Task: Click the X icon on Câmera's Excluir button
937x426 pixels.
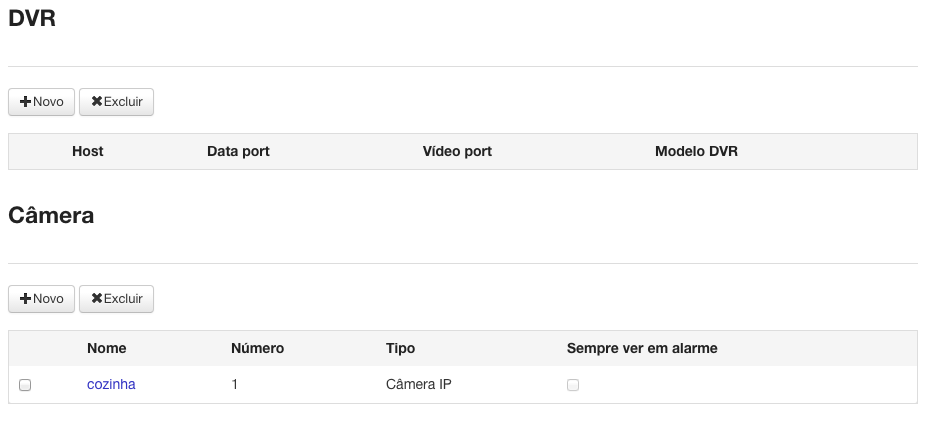Action: coord(97,299)
